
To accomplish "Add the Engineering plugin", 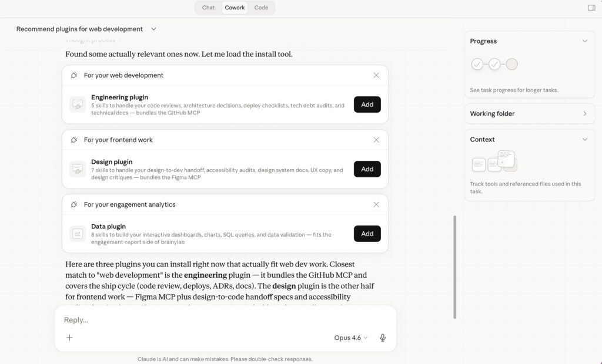I will [x=367, y=105].
